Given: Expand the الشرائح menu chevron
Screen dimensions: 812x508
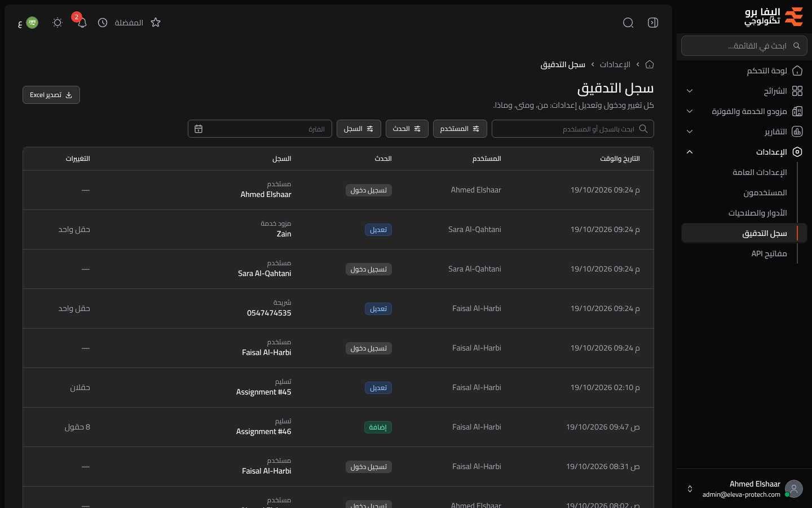Looking at the screenshot, I should point(690,91).
